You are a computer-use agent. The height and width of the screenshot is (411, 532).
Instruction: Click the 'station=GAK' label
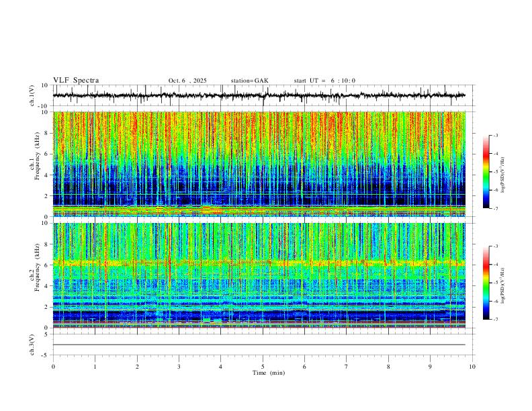click(249, 81)
